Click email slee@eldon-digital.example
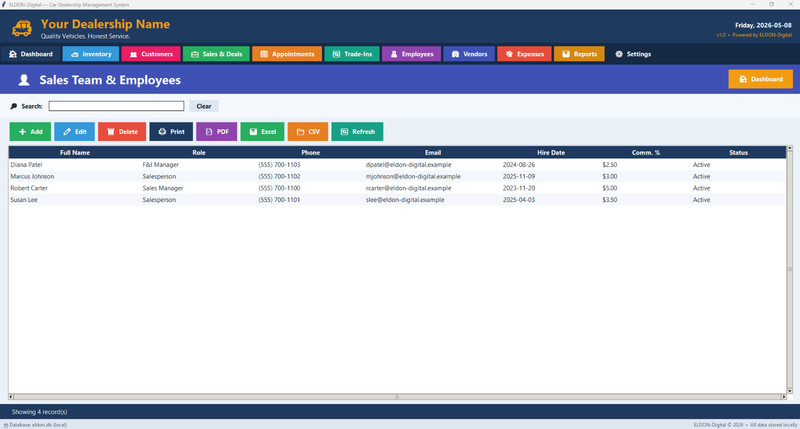 [x=405, y=200]
